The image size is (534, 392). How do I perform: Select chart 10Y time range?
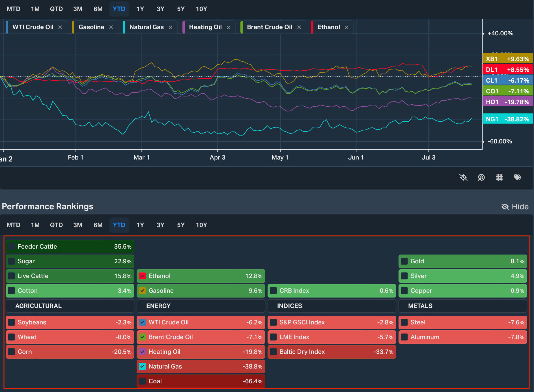coord(201,9)
